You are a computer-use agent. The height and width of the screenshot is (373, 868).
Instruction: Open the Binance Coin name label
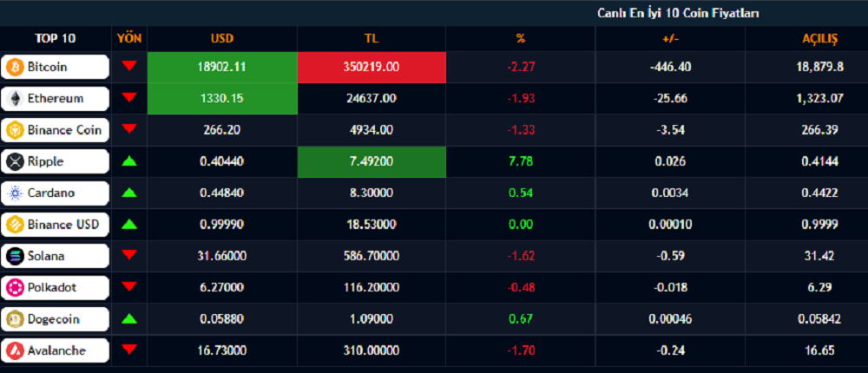(x=64, y=130)
